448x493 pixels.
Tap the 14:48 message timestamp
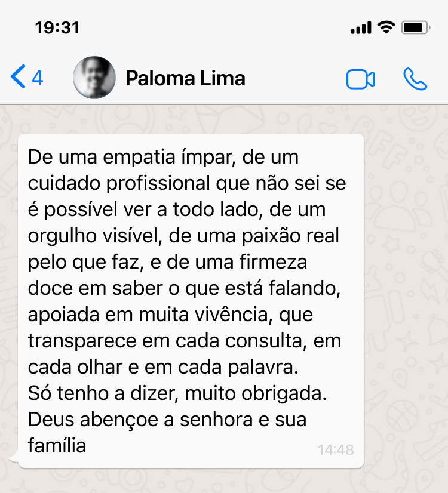(336, 449)
